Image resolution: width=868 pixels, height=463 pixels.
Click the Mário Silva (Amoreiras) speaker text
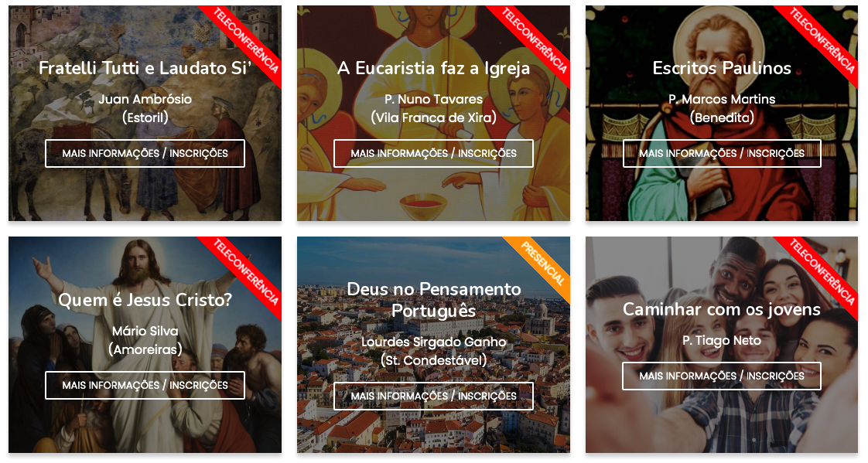coord(145,340)
